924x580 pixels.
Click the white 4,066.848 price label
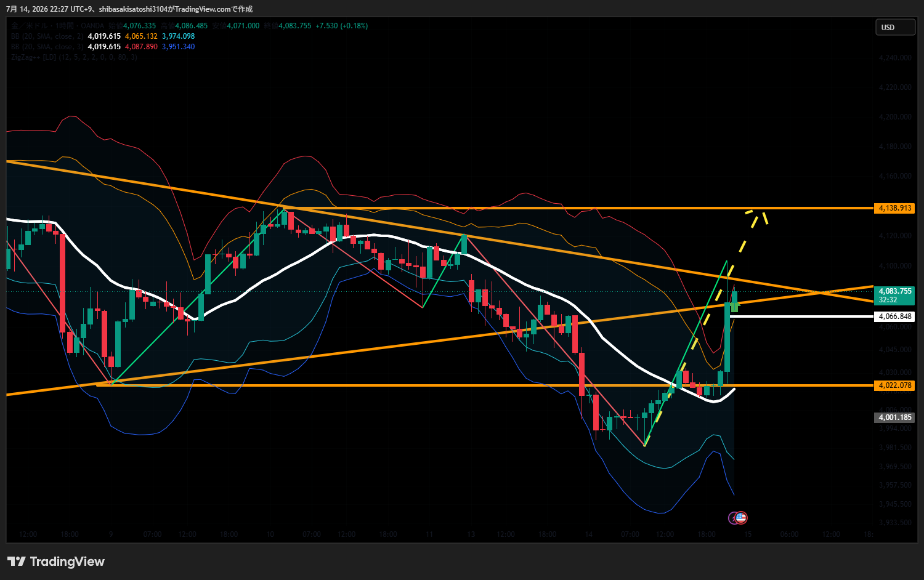[894, 316]
